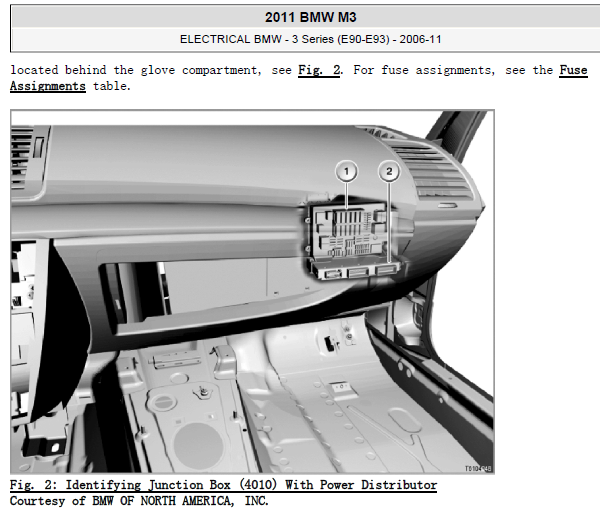
Task: Click callout number 1 in the diagram
Action: click(x=346, y=171)
